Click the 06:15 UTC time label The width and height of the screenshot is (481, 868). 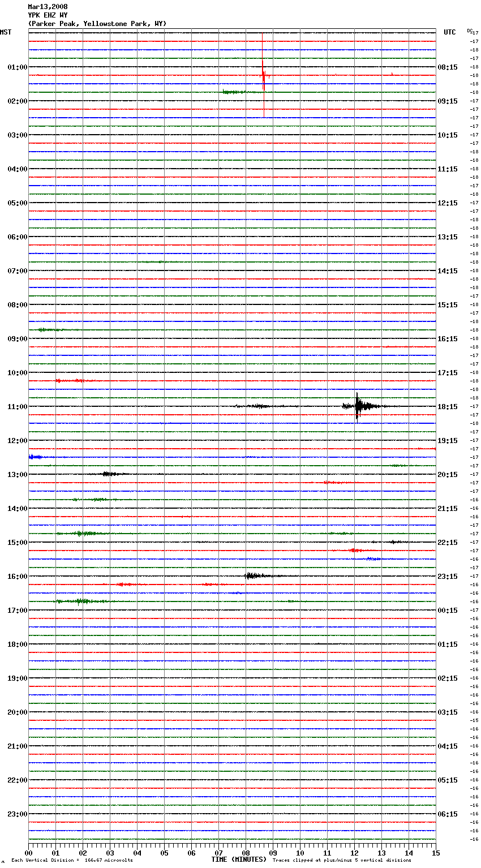(448, 814)
